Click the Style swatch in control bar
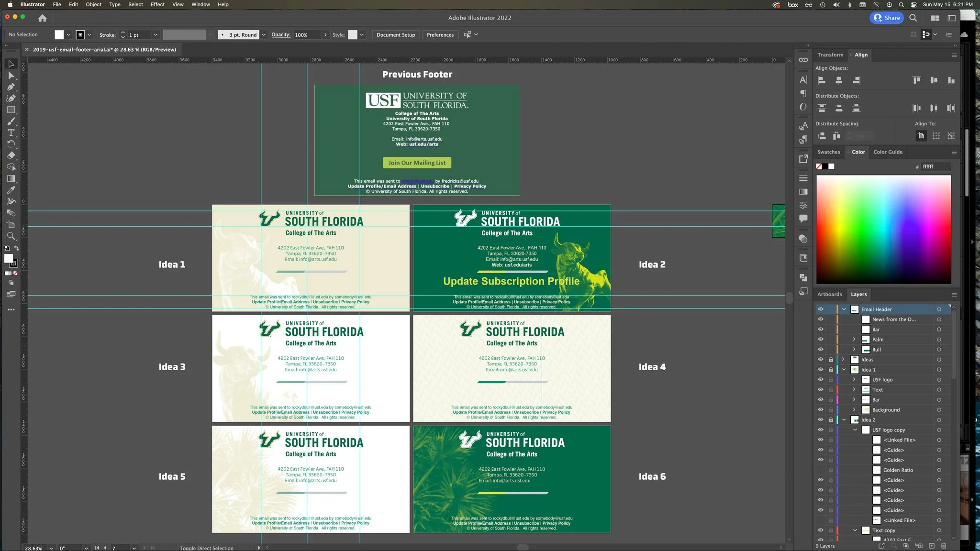 353,35
